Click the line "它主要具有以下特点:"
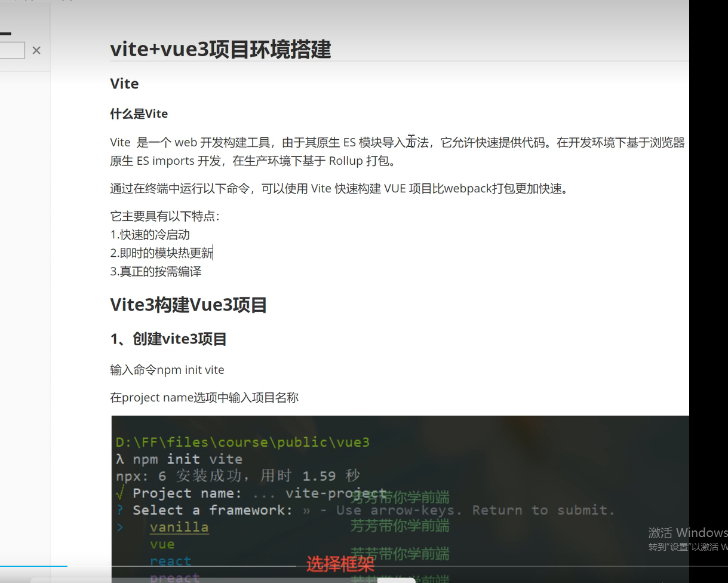This screenshot has width=728, height=583. [165, 216]
